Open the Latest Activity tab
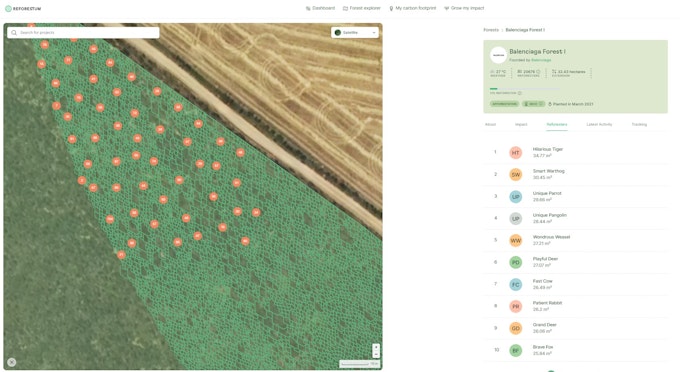The height and width of the screenshot is (372, 680). [x=599, y=124]
